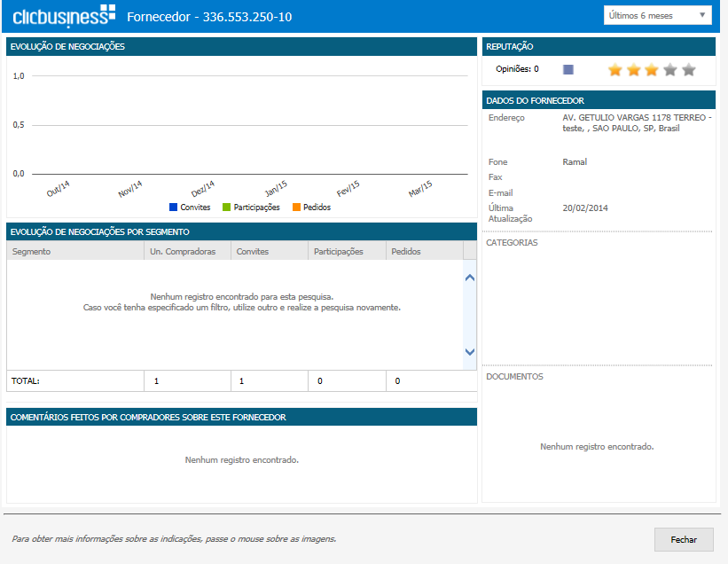Toggle Convites legend blue square
Screen dimensions: 728x564
pyautogui.click(x=174, y=207)
